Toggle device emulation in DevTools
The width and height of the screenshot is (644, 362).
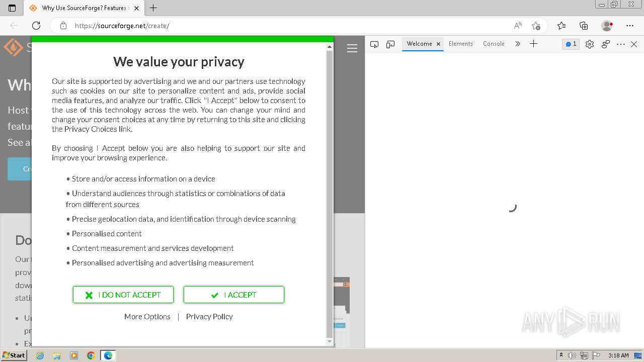click(390, 44)
